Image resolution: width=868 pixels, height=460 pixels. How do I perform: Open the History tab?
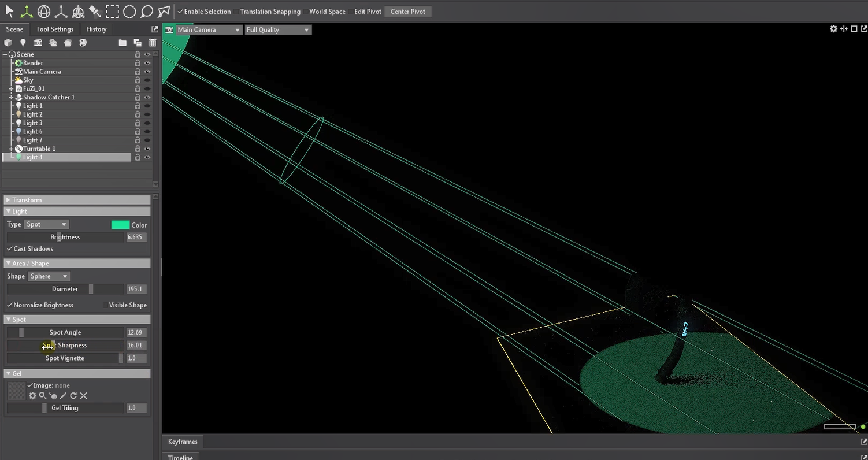96,29
